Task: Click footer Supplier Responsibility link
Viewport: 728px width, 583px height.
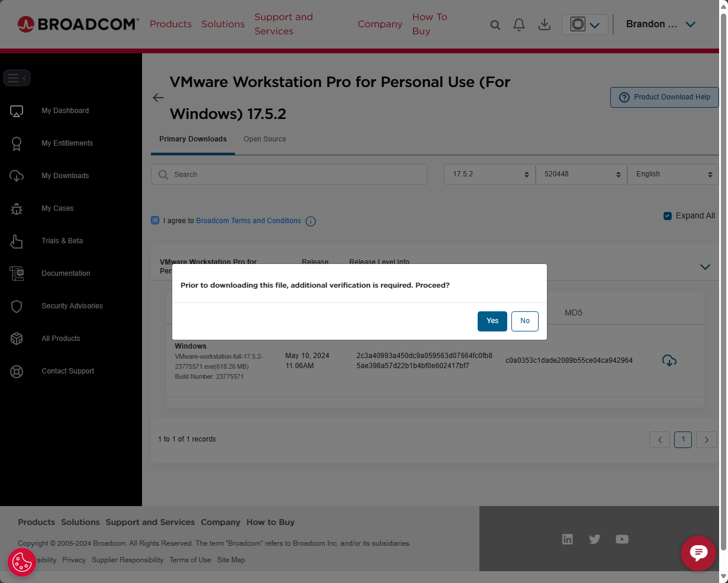Action: click(127, 560)
